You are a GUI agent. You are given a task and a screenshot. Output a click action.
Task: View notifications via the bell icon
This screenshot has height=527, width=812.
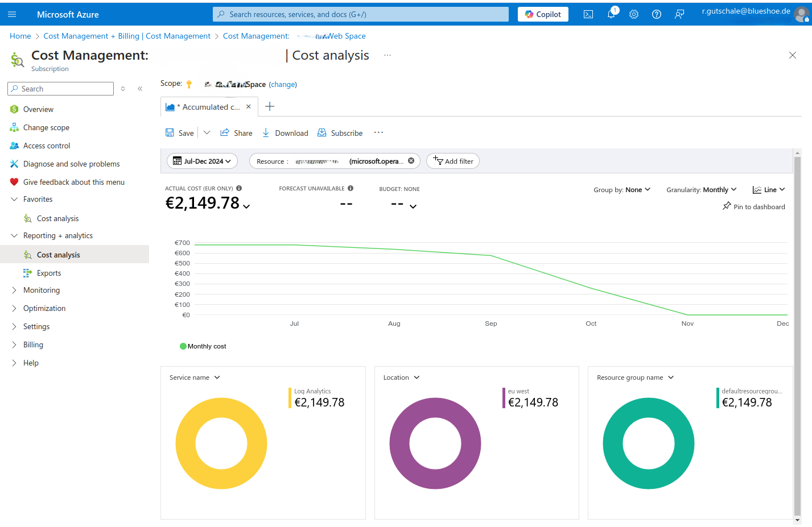(x=611, y=14)
